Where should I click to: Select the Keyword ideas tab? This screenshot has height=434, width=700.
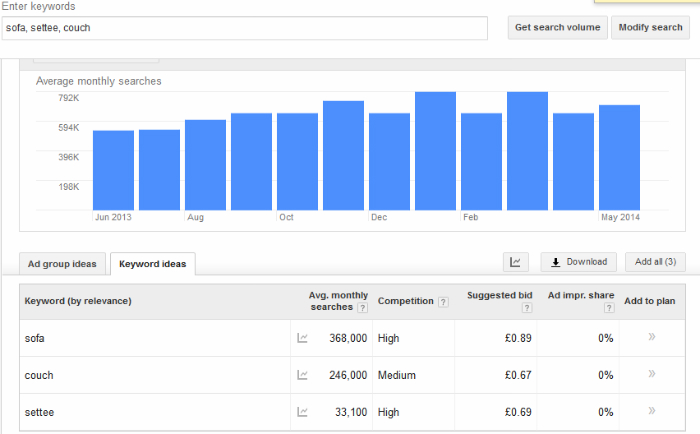point(153,264)
